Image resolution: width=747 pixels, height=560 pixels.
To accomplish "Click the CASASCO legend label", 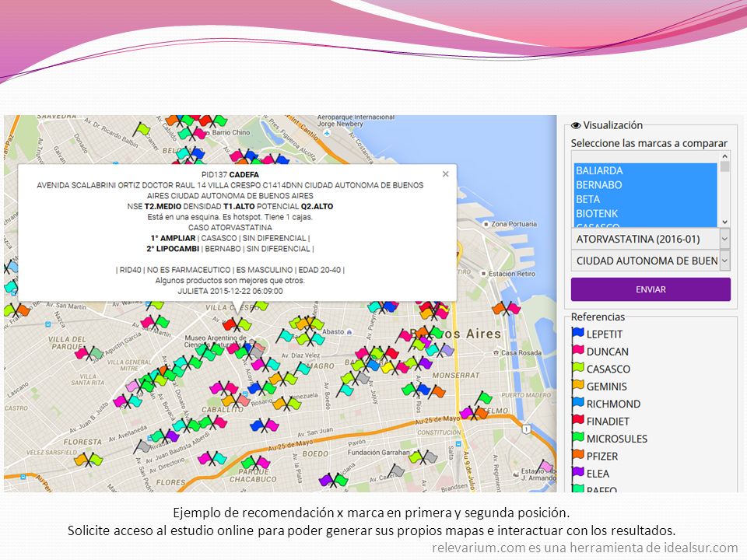I will pyautogui.click(x=608, y=369).
